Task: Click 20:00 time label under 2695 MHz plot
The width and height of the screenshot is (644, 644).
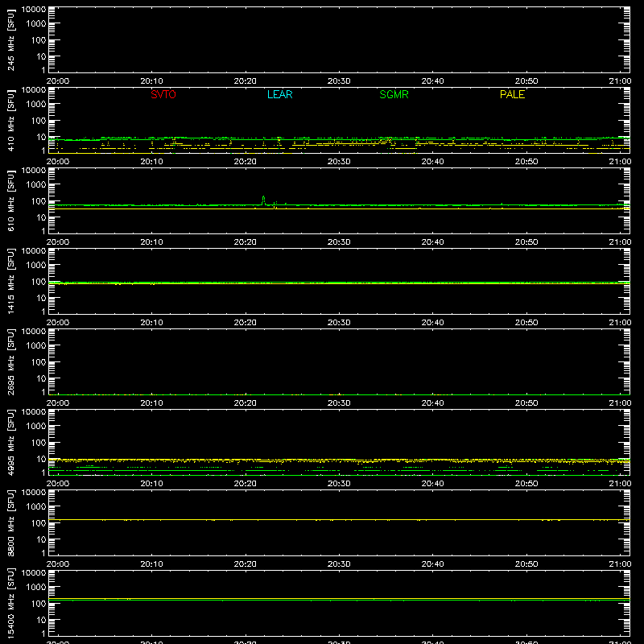Action: [57, 403]
